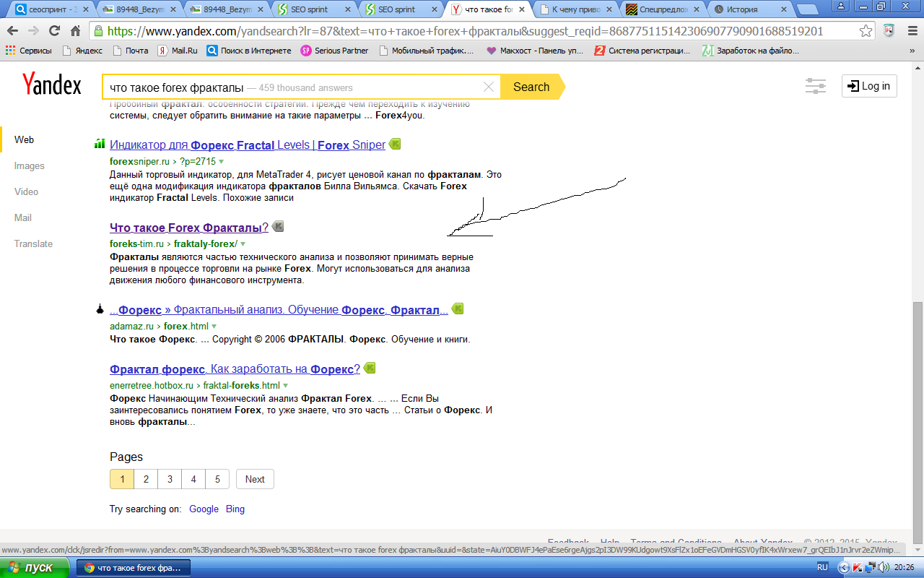Image resolution: width=924 pixels, height=578 pixels.
Task: Open the volume speaker tray icon
Action: tap(884, 568)
